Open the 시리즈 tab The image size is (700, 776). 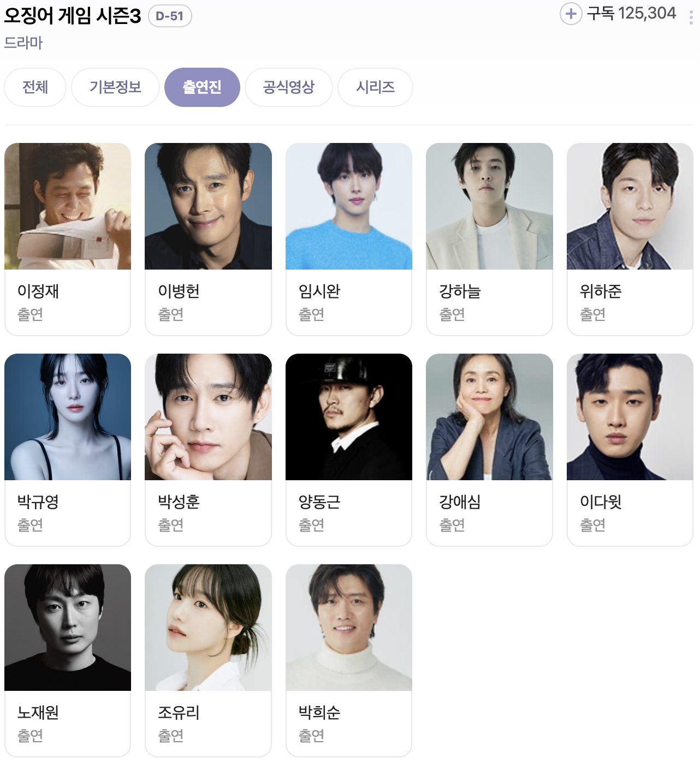[x=375, y=87]
